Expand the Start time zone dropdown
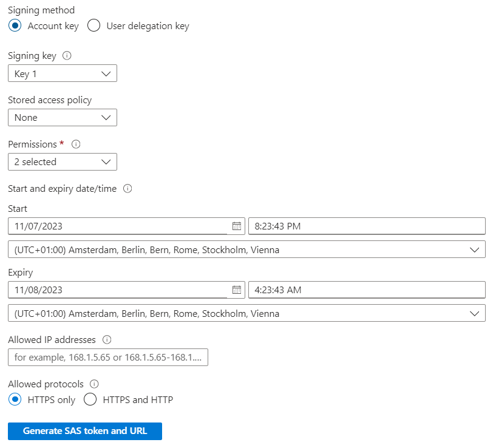This screenshot has width=496, height=448. 246,249
